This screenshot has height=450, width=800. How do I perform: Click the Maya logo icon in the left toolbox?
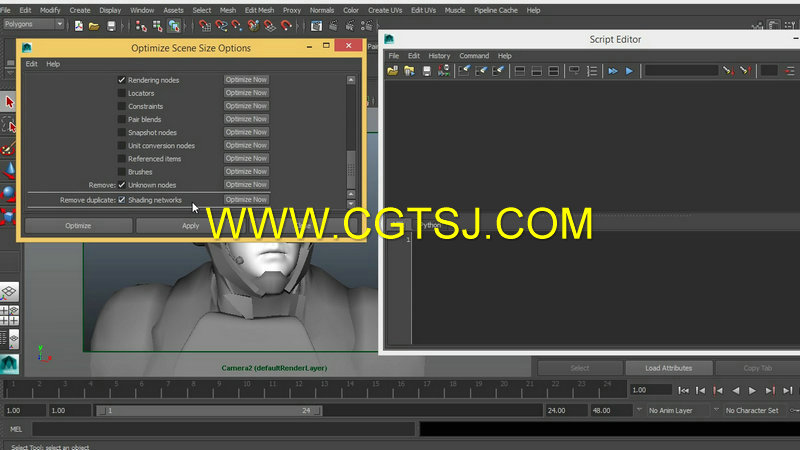(x=9, y=364)
